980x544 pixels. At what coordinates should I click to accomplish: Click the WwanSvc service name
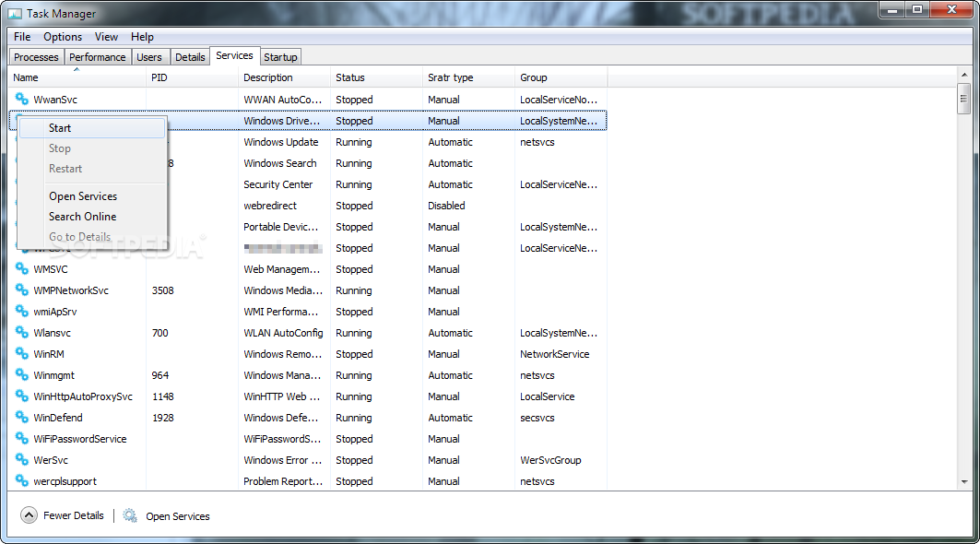[x=55, y=100]
